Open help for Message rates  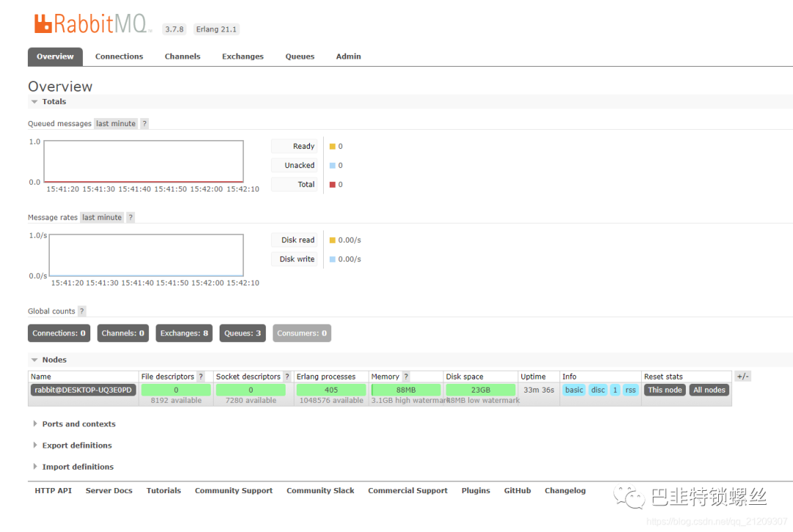[x=131, y=217]
